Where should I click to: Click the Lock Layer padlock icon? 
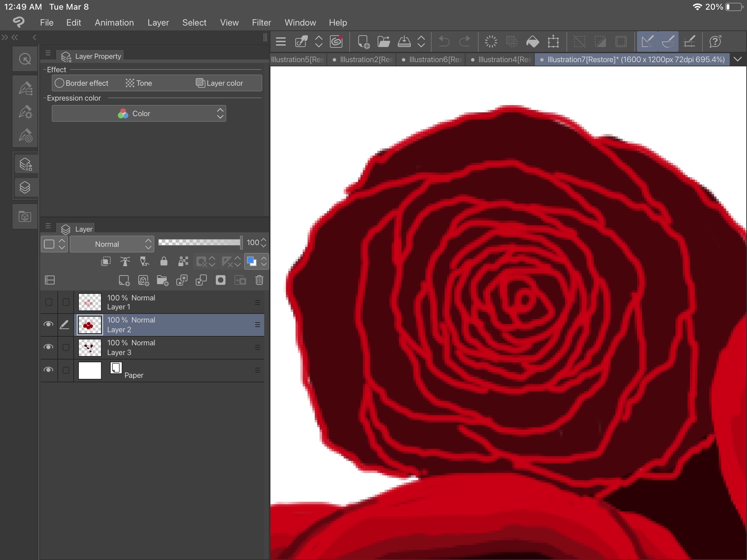(164, 261)
